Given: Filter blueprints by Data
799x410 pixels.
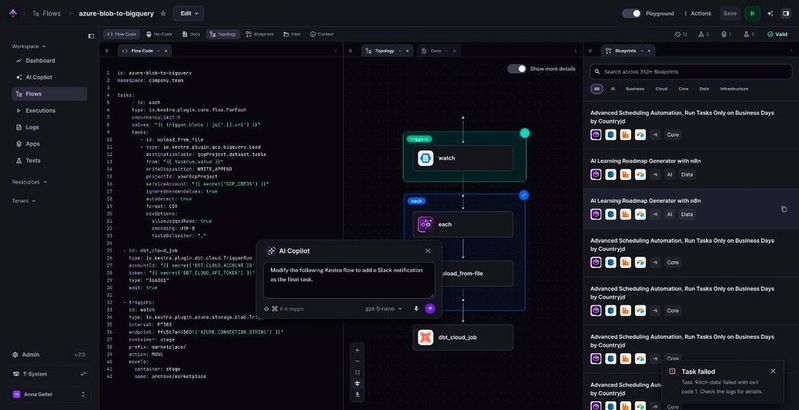Looking at the screenshot, I should pos(704,89).
